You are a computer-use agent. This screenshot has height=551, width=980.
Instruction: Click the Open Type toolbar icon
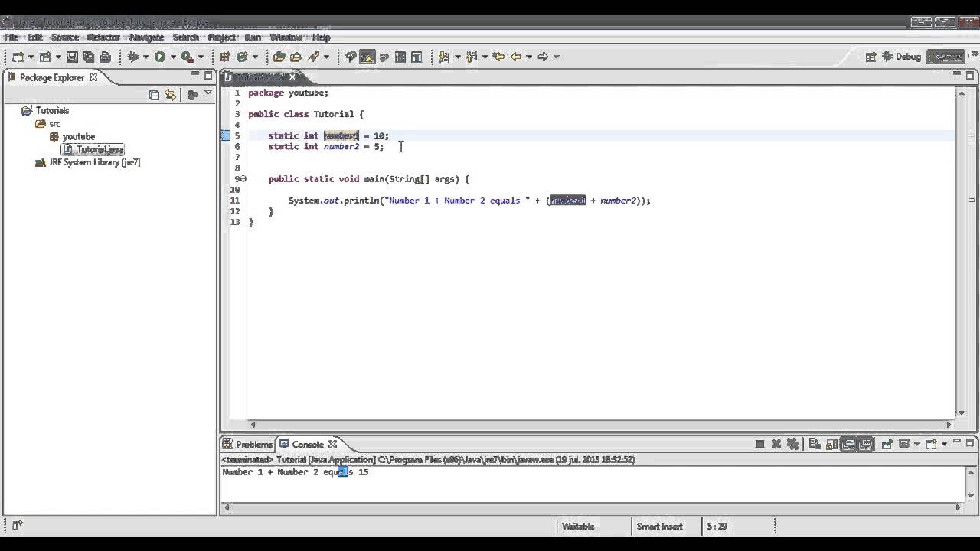279,57
